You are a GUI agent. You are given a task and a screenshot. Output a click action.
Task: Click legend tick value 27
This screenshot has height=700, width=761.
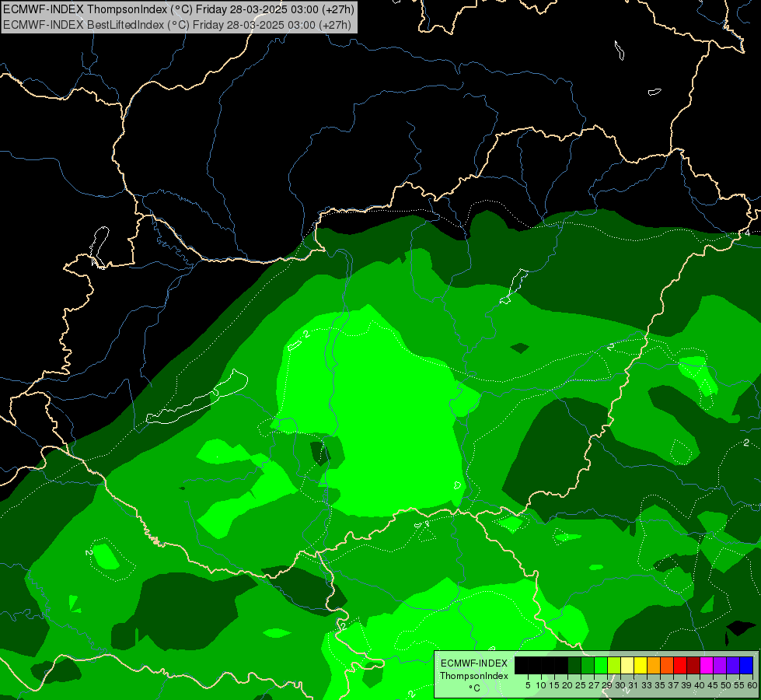(x=594, y=685)
